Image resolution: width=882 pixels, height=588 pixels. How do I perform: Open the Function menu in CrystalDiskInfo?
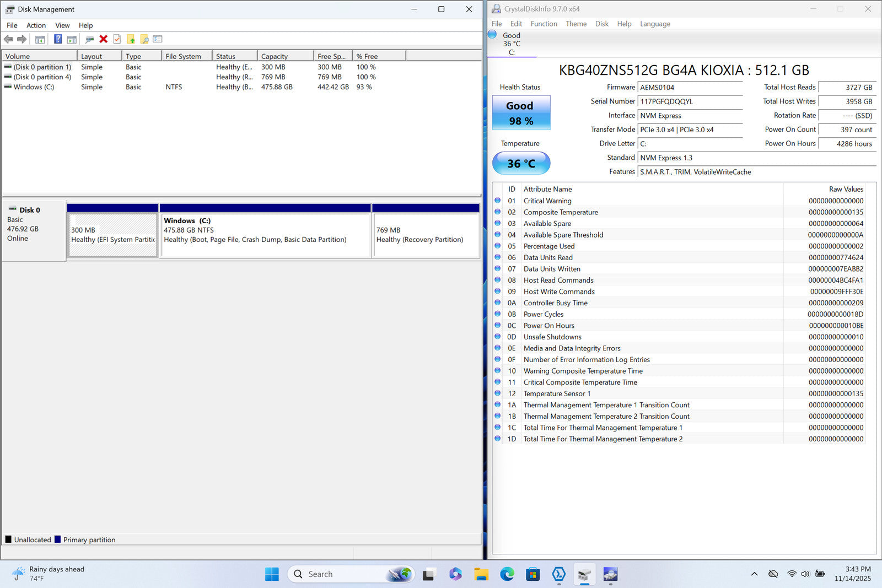[x=544, y=24]
